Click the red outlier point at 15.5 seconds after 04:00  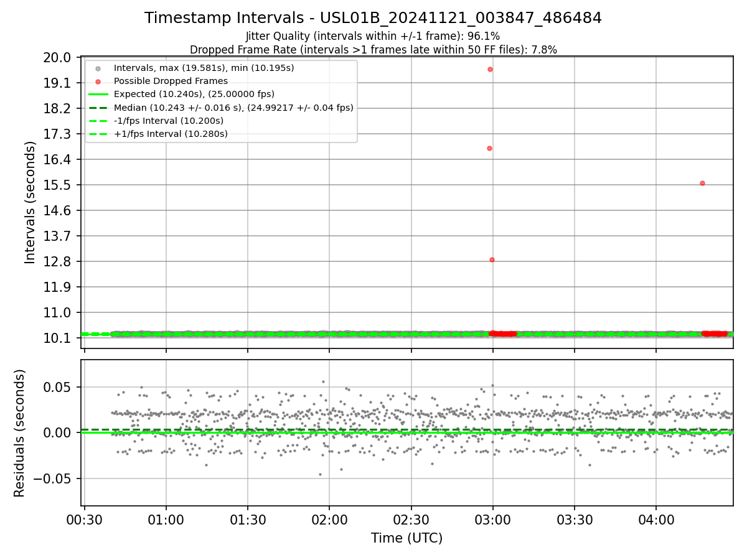pos(702,183)
